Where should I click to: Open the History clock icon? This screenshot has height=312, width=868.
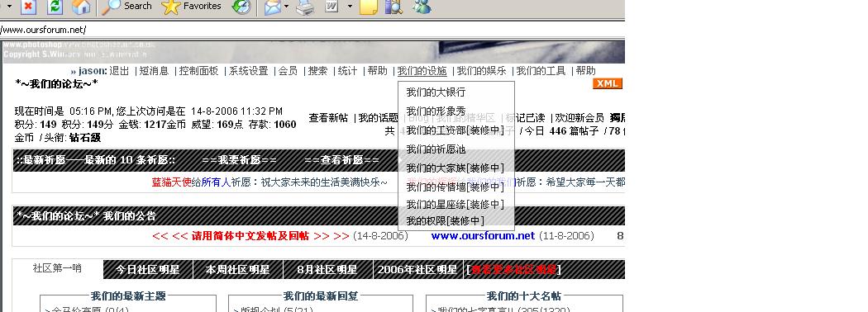tap(241, 7)
